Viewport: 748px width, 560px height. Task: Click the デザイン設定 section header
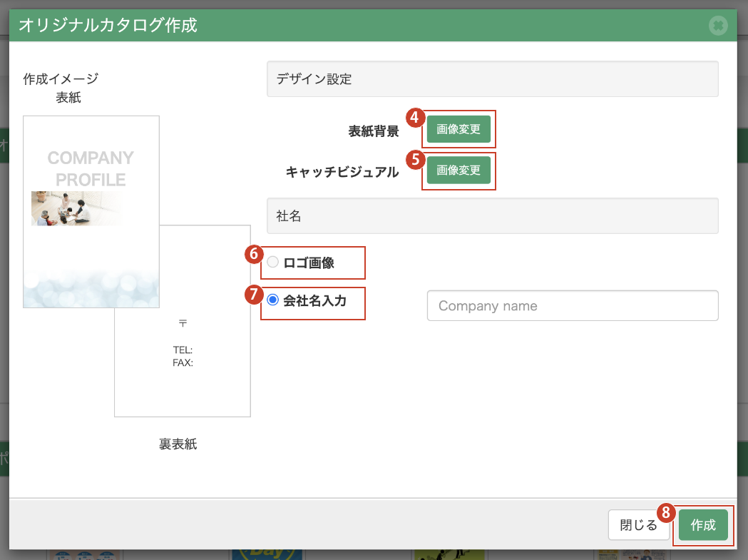(x=492, y=79)
